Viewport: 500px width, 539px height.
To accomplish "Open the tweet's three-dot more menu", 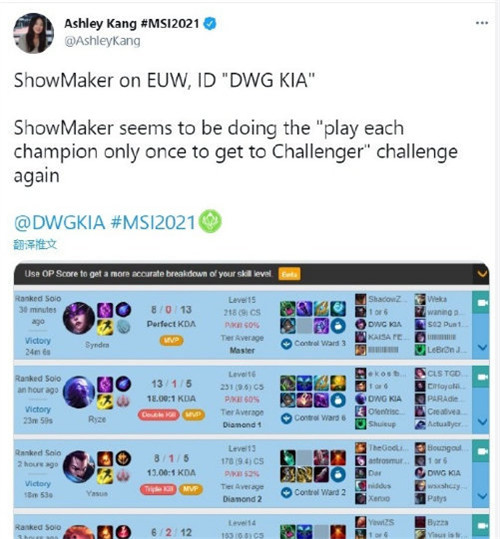I will (x=482, y=23).
